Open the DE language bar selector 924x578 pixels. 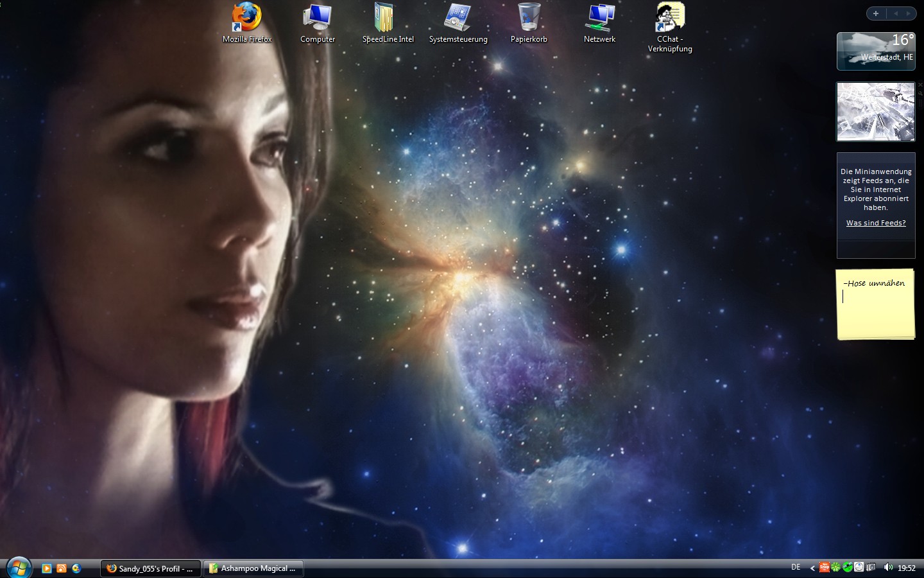[x=796, y=567]
